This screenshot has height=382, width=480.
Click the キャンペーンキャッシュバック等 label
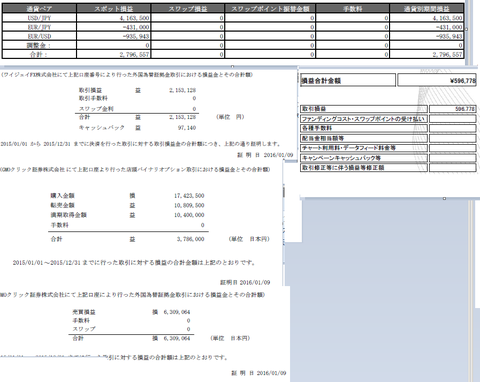[x=364, y=158]
